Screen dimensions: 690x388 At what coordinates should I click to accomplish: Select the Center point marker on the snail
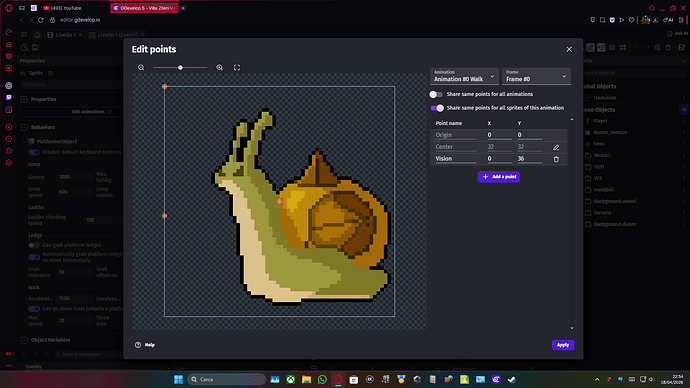[279, 201]
